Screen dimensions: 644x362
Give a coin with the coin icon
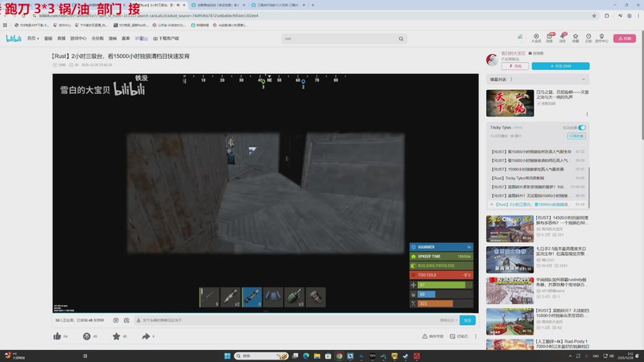[87, 336]
